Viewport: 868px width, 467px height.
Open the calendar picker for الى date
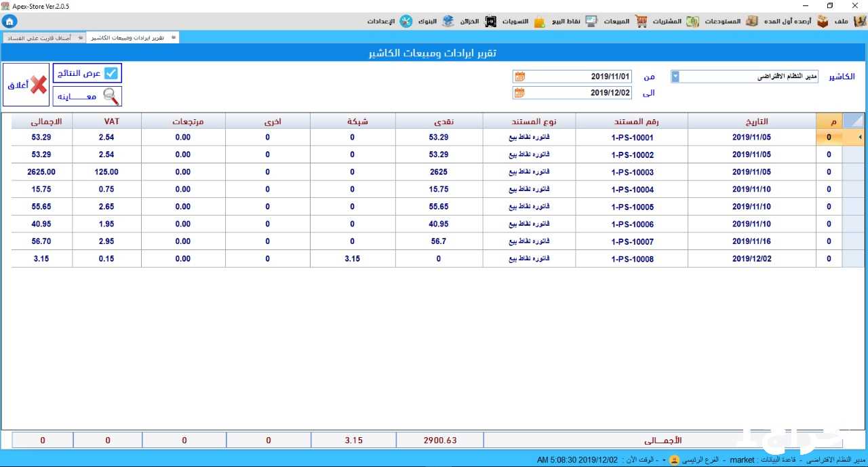coord(519,93)
